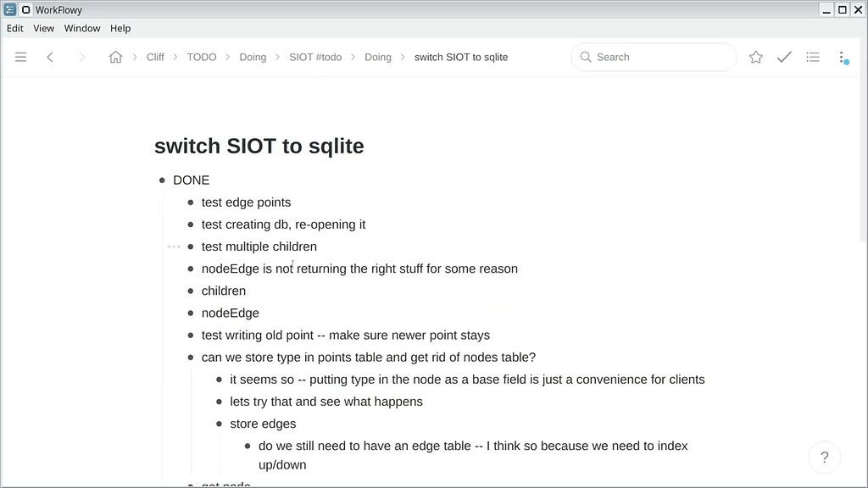The height and width of the screenshot is (488, 868).
Task: Open the Edit menu
Action: (15, 28)
